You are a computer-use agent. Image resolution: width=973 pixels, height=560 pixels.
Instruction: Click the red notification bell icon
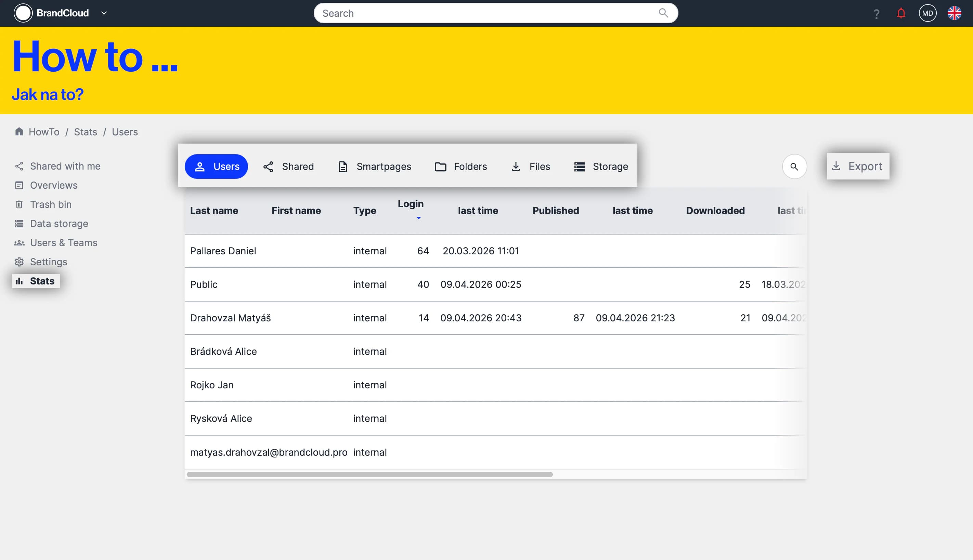pyautogui.click(x=900, y=13)
